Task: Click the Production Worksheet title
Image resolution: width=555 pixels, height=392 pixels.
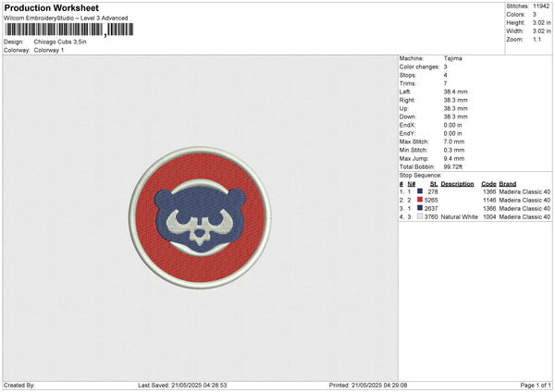Action: click(51, 7)
